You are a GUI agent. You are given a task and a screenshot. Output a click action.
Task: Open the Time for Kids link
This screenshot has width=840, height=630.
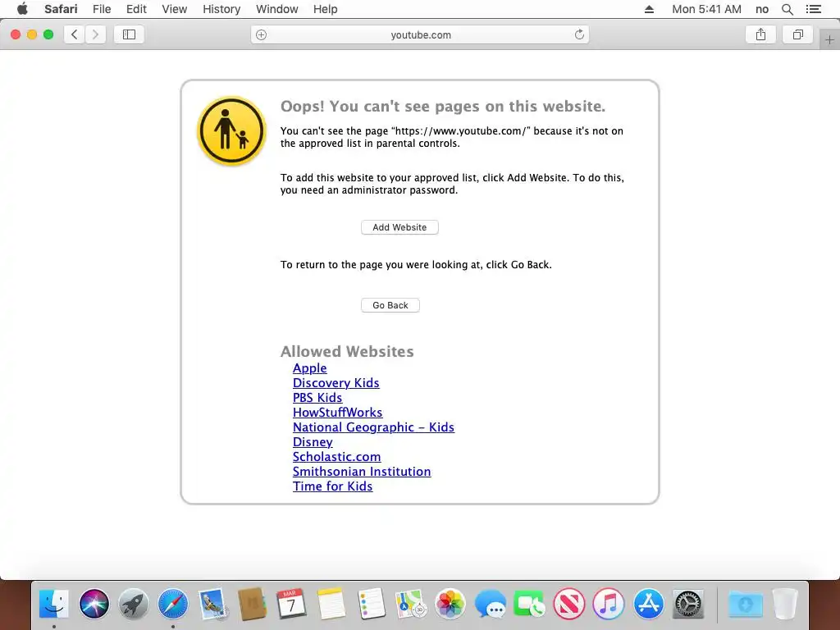332,486
